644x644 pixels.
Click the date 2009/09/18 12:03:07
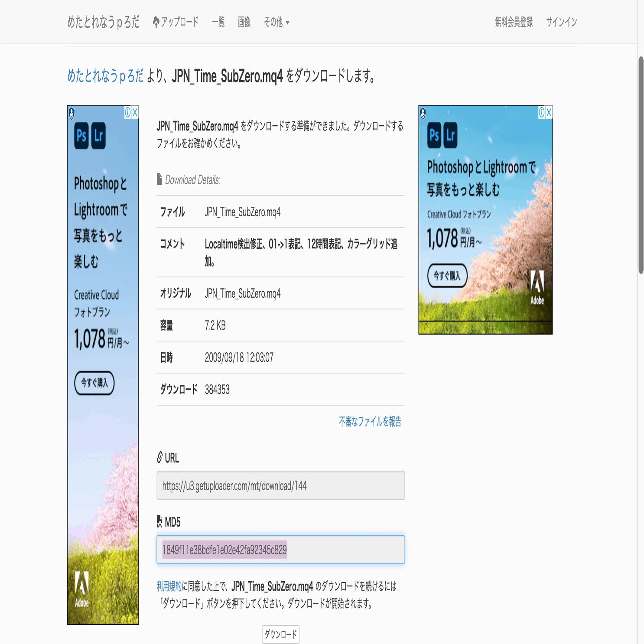(x=239, y=358)
